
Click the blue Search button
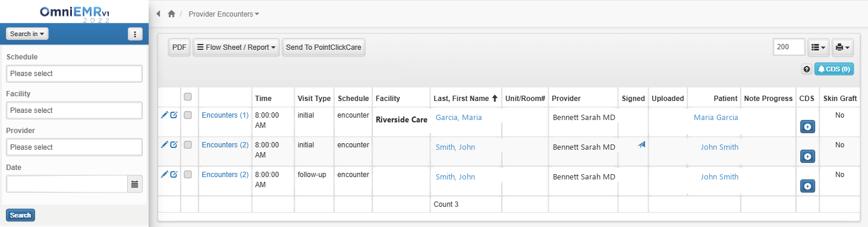pos(20,215)
